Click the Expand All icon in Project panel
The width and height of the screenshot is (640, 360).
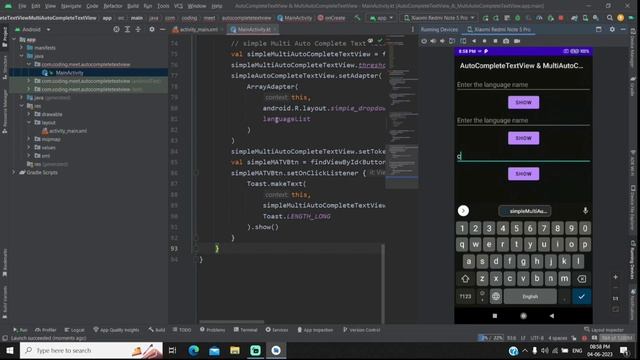coord(127,29)
